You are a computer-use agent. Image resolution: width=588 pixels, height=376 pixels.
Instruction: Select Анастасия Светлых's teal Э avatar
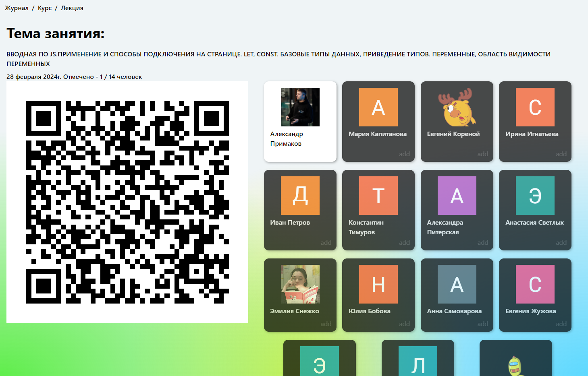tap(535, 196)
